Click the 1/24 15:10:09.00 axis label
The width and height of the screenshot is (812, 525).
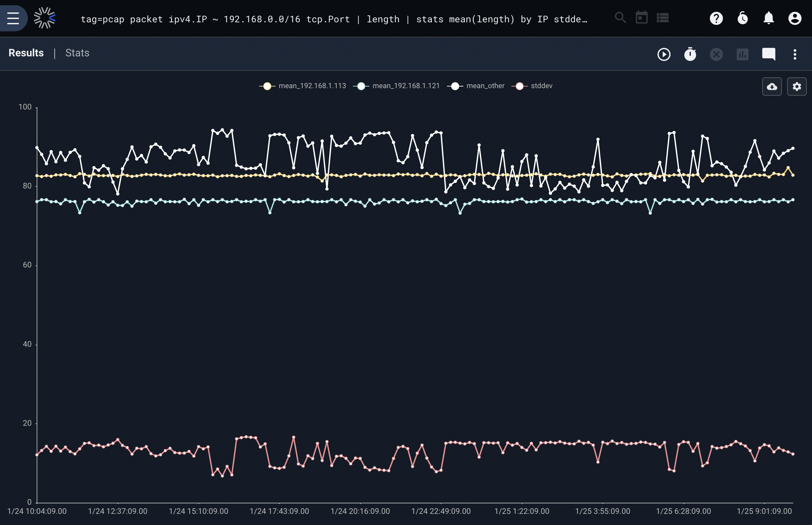198,511
